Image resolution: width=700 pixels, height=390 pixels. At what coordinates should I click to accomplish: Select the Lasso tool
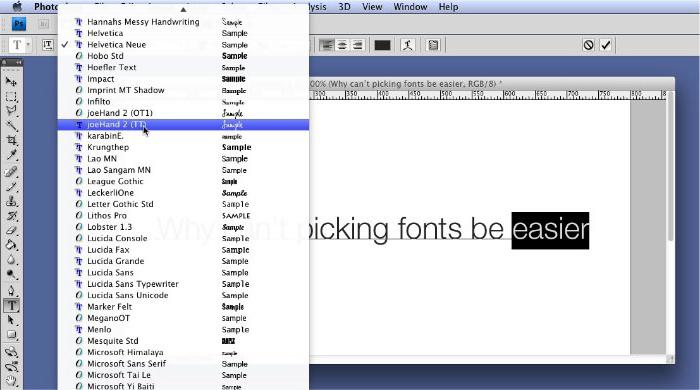(x=11, y=111)
